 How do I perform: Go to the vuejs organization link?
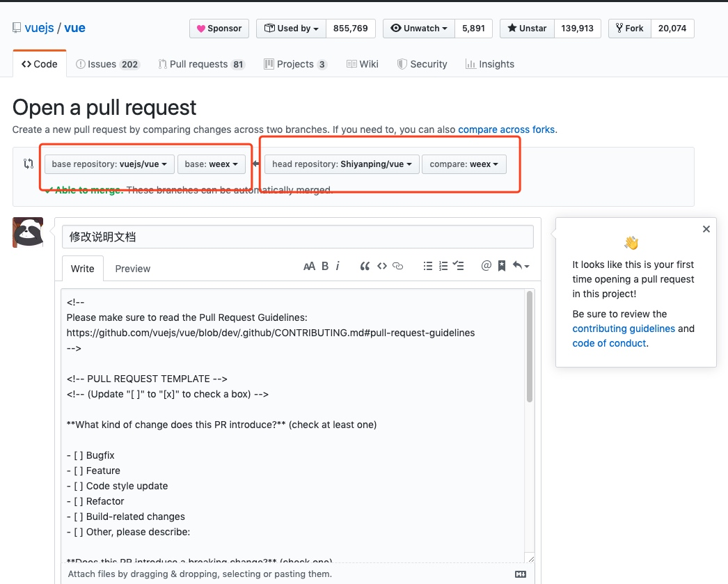point(40,28)
